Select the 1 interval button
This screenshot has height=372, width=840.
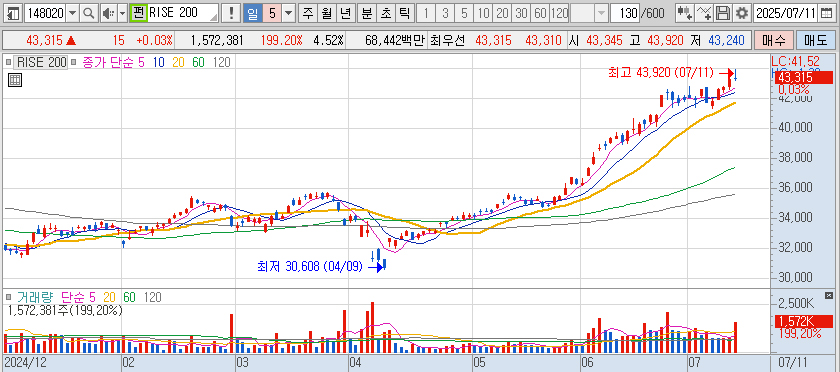tap(425, 13)
